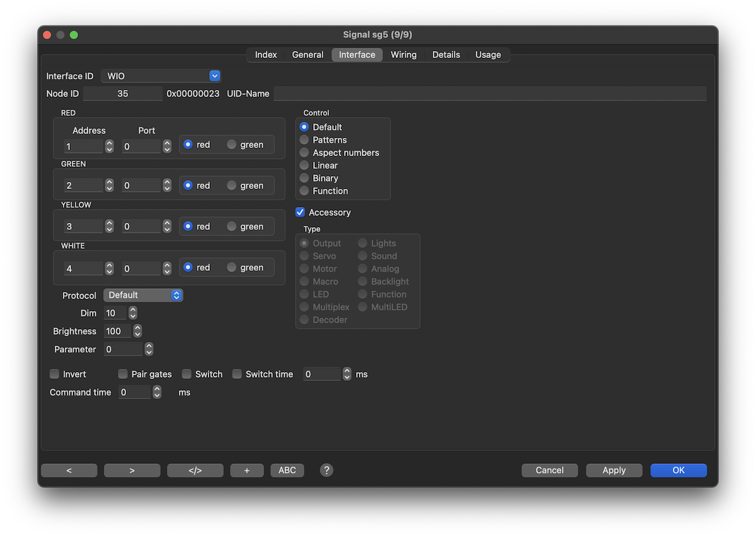Adjust the Brightness stepper arrows
The image size is (756, 537).
pyautogui.click(x=137, y=331)
